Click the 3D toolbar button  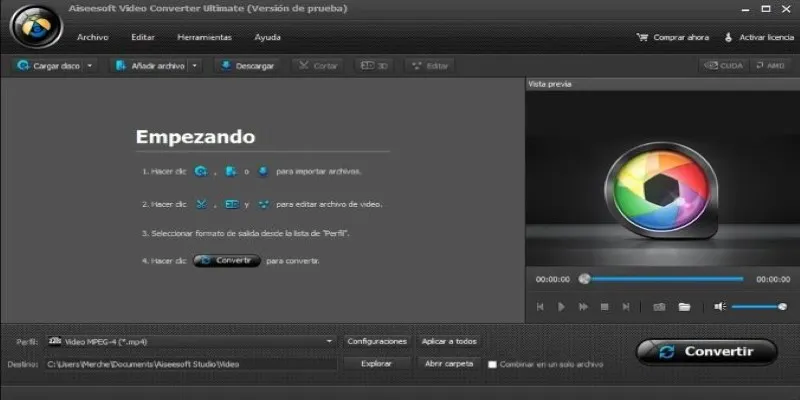tap(374, 66)
